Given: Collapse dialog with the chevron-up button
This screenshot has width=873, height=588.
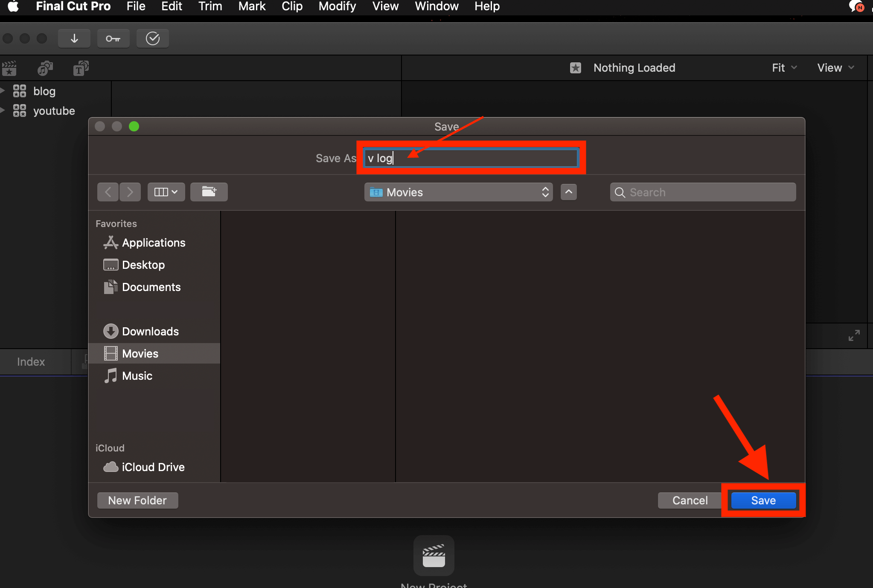Looking at the screenshot, I should [x=568, y=192].
